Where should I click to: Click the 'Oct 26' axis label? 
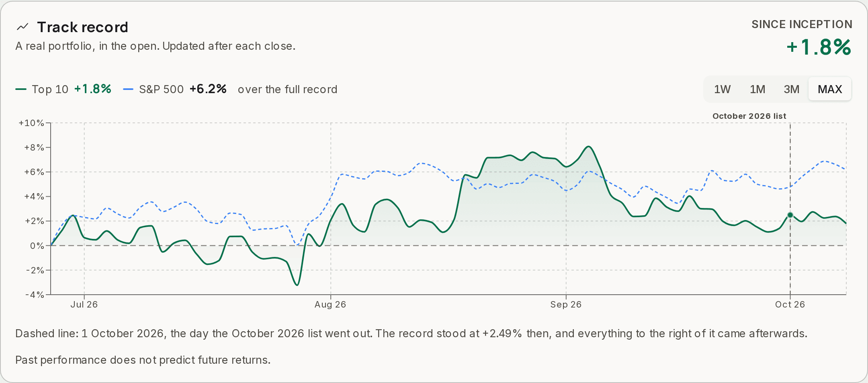point(790,304)
